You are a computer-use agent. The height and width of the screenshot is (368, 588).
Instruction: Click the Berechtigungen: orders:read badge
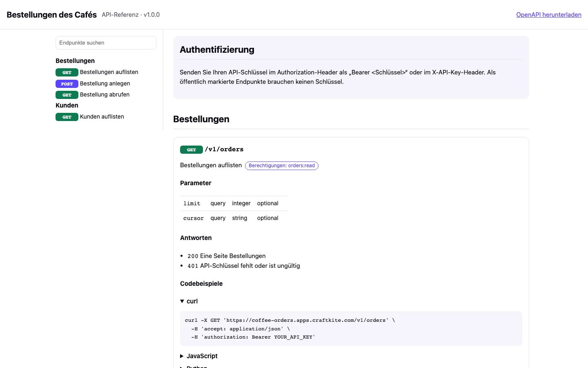coord(282,166)
